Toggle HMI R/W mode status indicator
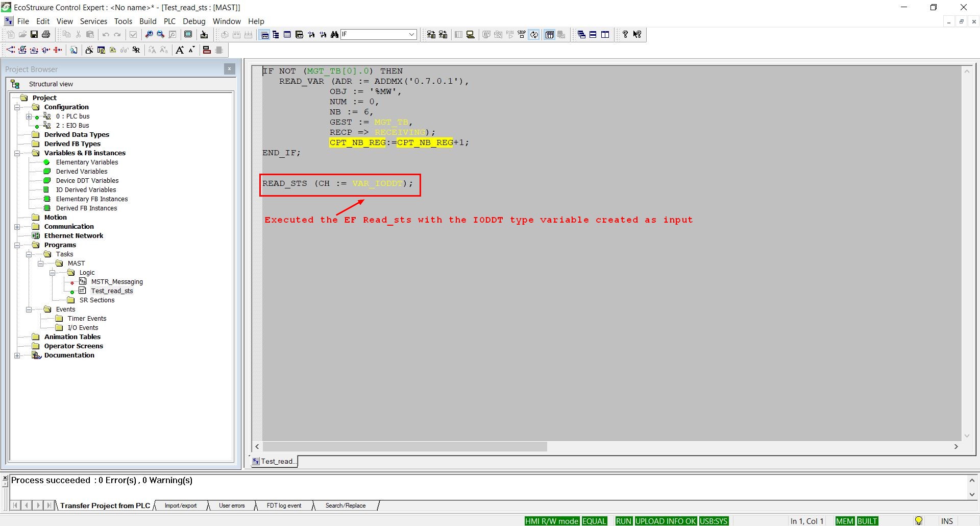Screen dimensions: 980x526 pos(552,521)
